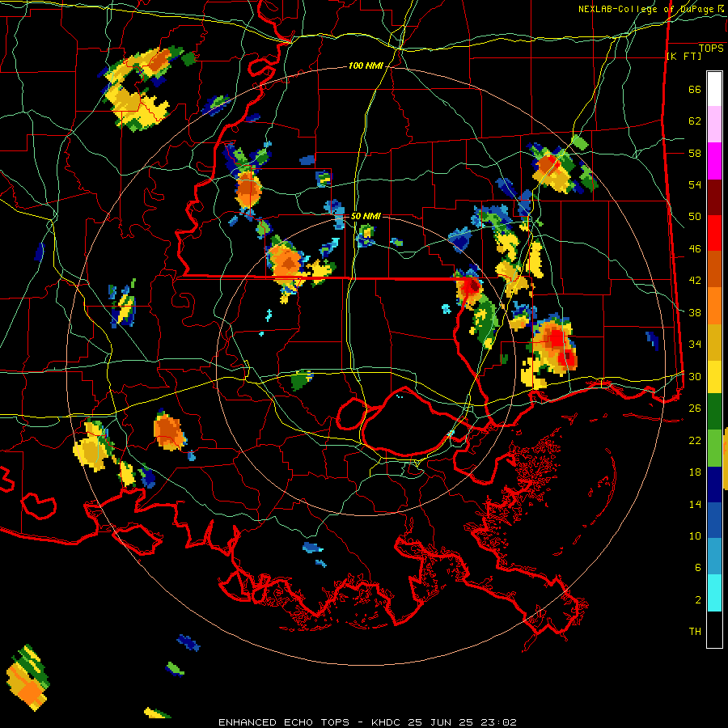Pick the bright red legend swatch

(714, 233)
